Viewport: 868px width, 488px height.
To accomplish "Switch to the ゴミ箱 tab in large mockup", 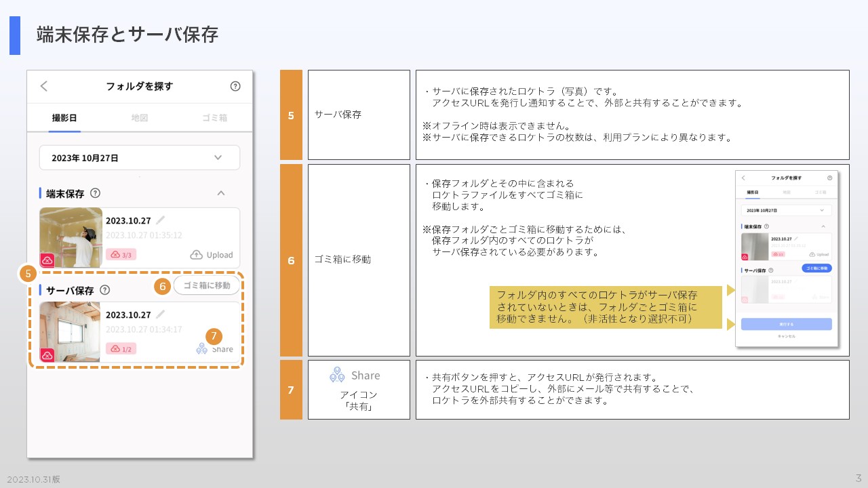I will [x=214, y=118].
